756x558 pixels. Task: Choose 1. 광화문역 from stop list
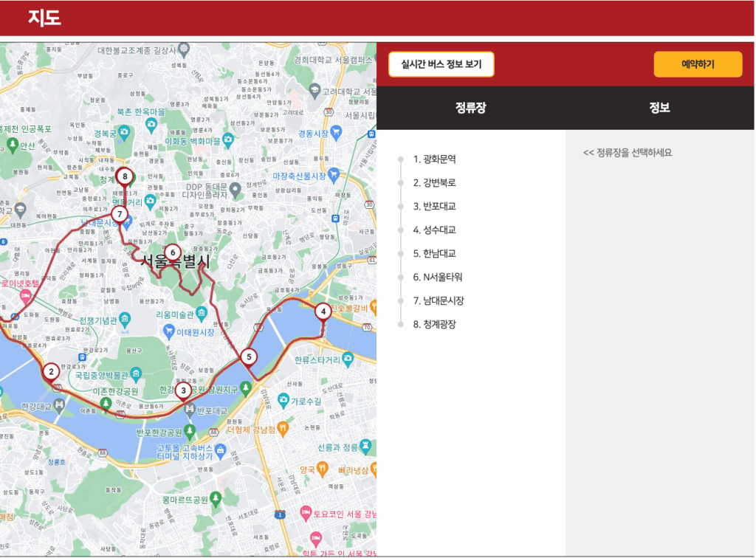pos(435,159)
